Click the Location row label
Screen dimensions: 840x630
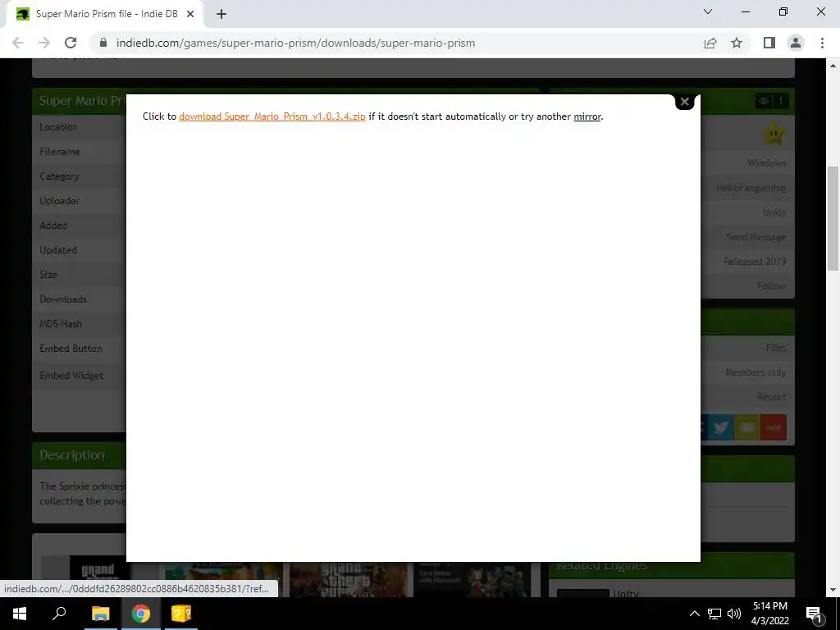pos(58,127)
